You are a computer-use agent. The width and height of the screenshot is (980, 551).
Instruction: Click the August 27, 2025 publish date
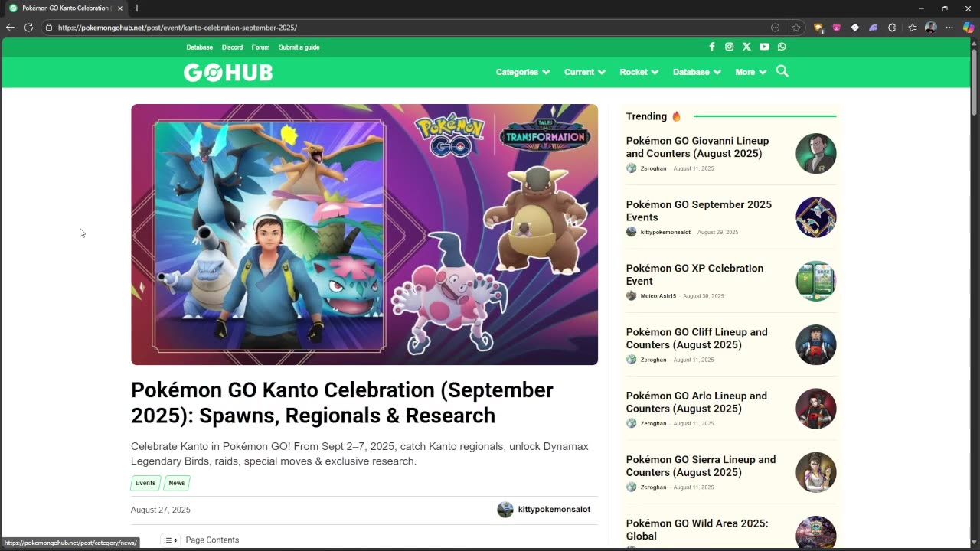pos(161,510)
